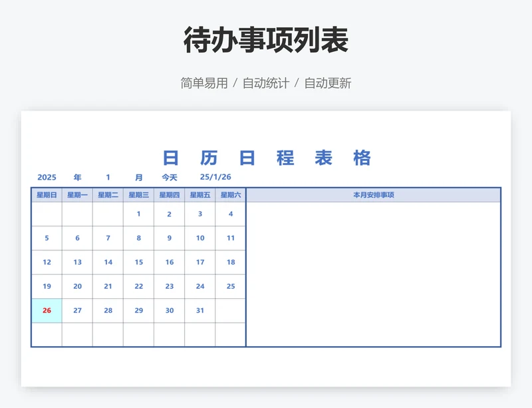Select calendar day 12

click(47, 262)
